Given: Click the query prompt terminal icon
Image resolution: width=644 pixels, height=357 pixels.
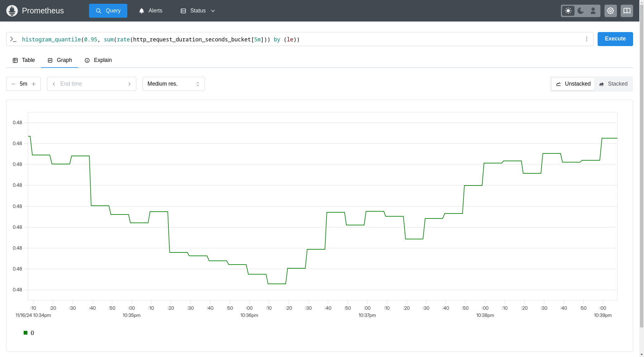Looking at the screenshot, I should (13, 39).
